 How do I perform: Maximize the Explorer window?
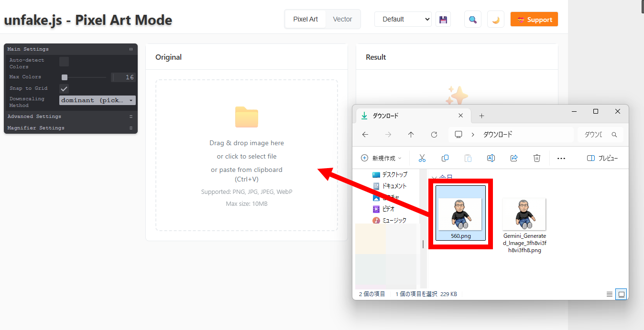tap(596, 111)
